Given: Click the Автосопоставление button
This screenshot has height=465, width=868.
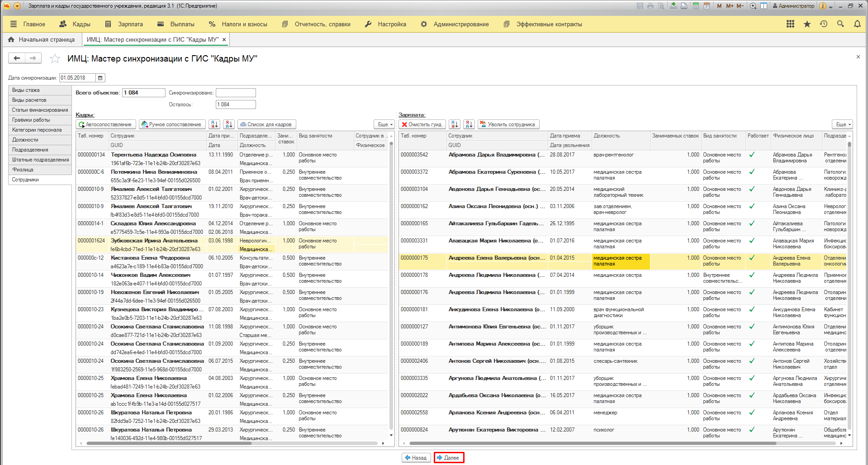Looking at the screenshot, I should [105, 124].
